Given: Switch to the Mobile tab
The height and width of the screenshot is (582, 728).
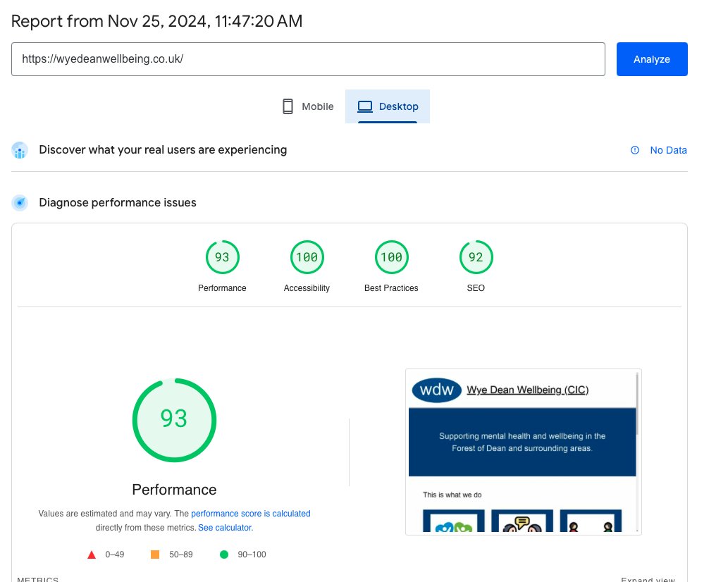Looking at the screenshot, I should (308, 106).
